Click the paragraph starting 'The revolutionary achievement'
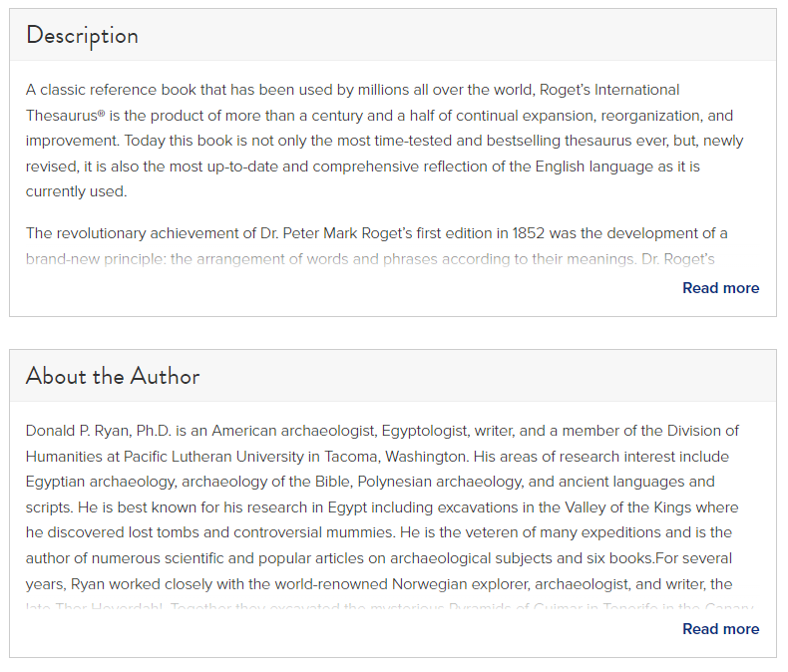 377,246
